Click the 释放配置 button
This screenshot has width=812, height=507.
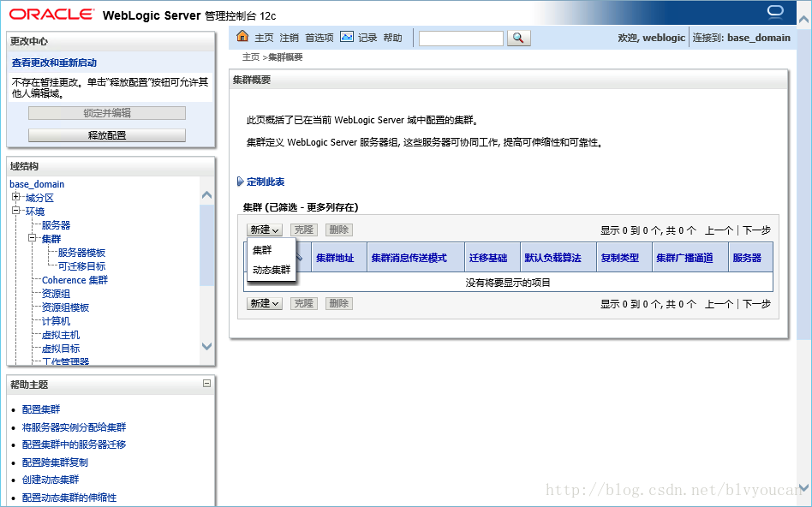[108, 134]
